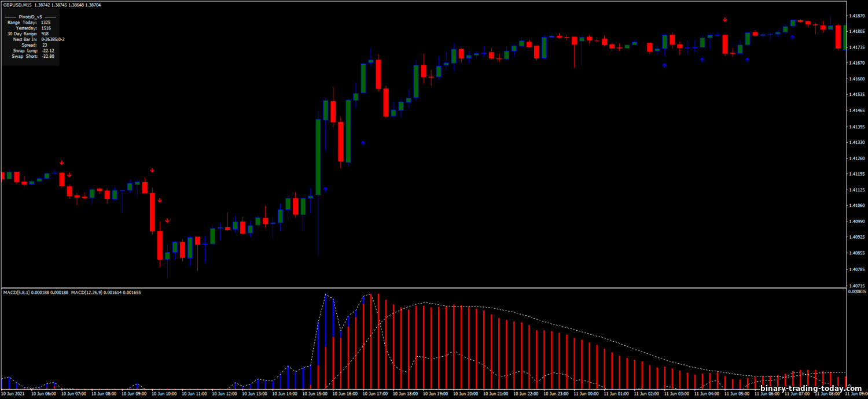The height and width of the screenshot is (399, 868).
Task: Click the 11 Jun 01:00 time label
Action: pos(615,394)
